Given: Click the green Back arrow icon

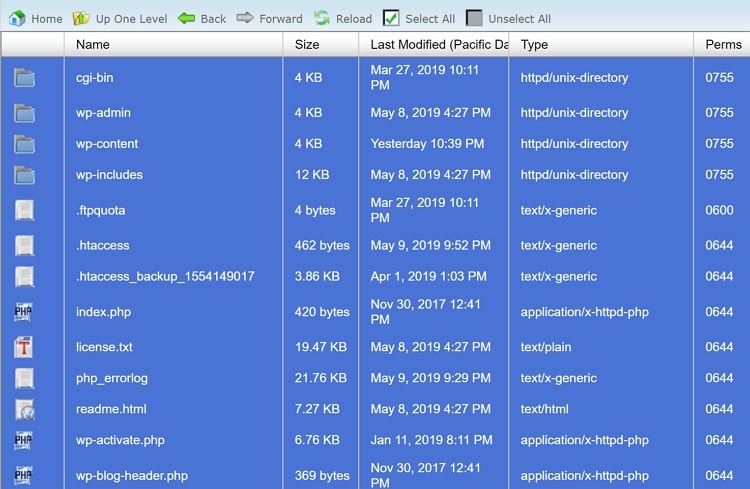Looking at the screenshot, I should (x=186, y=18).
